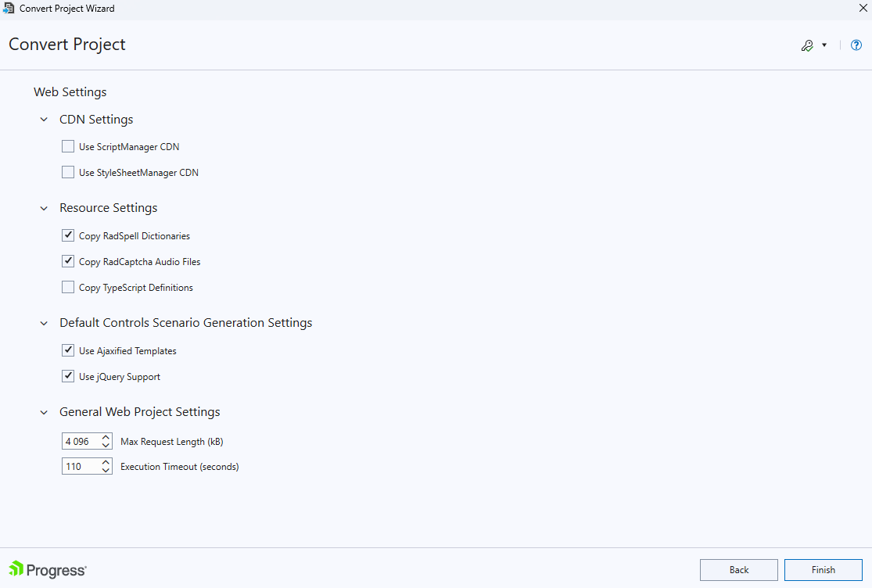Disable Use jQuery Support
Viewport: 872px width, 588px height.
(68, 375)
